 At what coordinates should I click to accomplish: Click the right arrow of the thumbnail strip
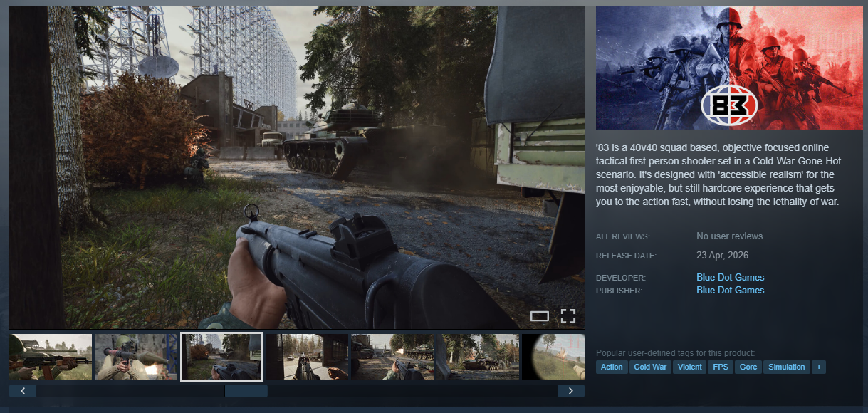pyautogui.click(x=570, y=391)
